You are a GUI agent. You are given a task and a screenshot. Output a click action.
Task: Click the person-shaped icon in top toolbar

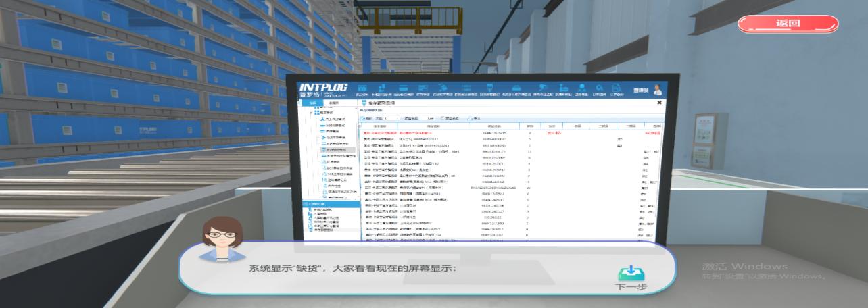(581, 88)
